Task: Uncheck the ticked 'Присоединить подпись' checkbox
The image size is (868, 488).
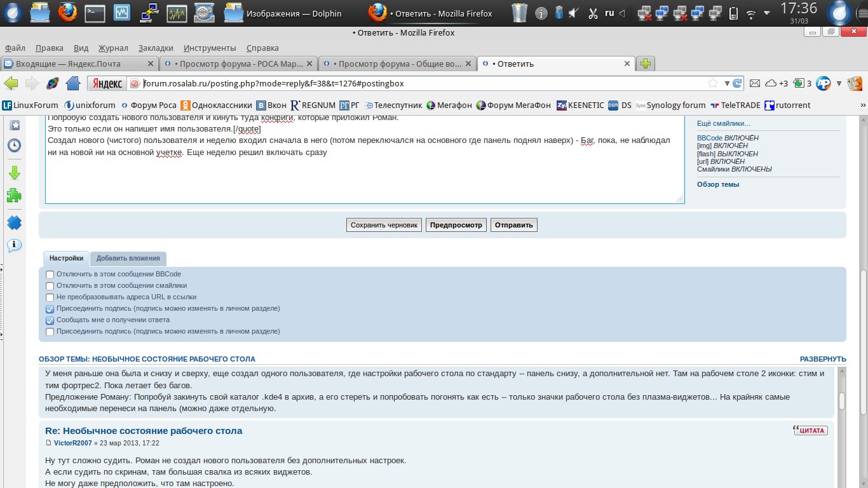Action: (x=50, y=309)
